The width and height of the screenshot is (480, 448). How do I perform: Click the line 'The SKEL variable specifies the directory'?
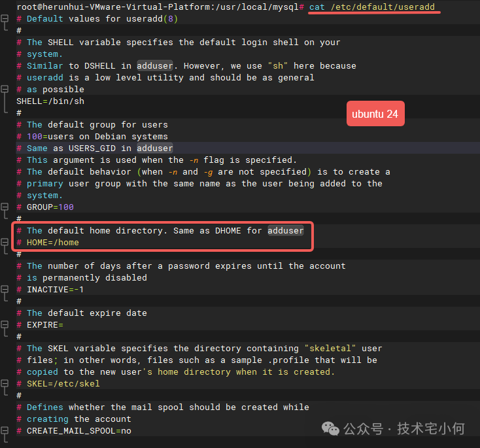[x=199, y=348]
